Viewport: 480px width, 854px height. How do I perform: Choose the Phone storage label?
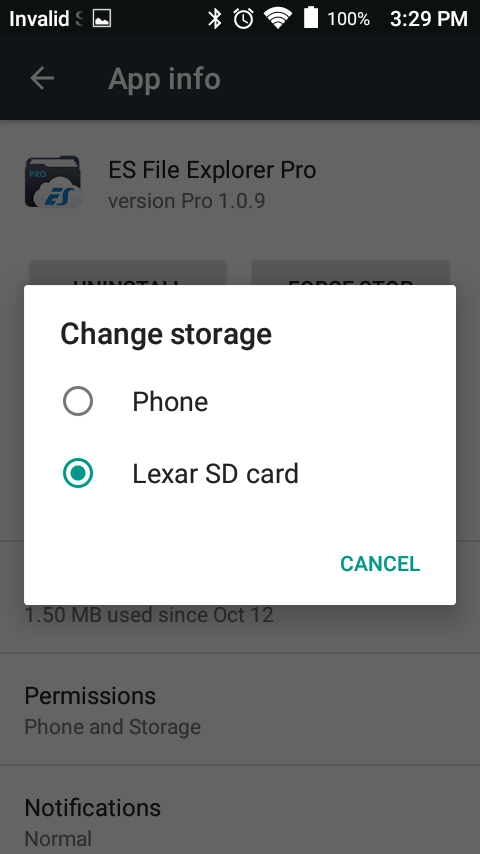click(x=170, y=402)
